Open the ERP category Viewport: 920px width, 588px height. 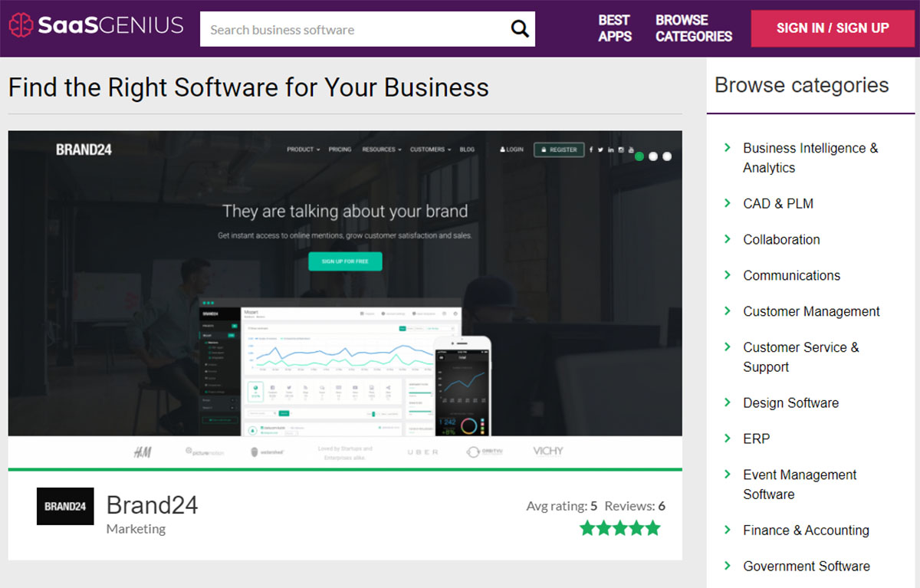tap(756, 439)
